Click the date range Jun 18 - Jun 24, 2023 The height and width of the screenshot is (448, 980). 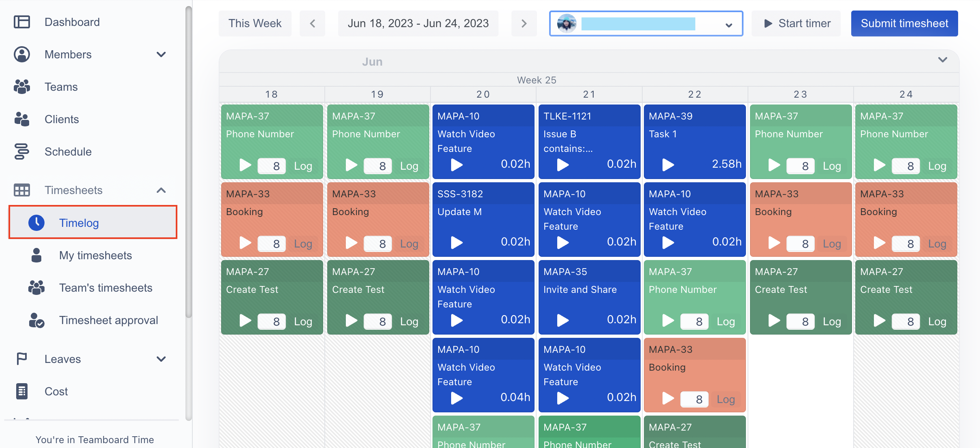tap(418, 23)
